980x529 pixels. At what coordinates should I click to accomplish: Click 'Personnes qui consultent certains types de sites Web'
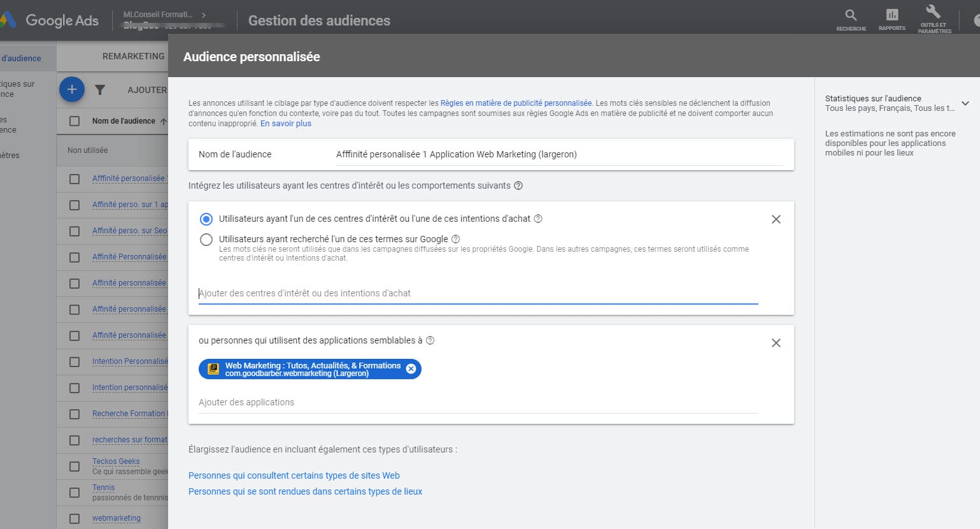294,475
